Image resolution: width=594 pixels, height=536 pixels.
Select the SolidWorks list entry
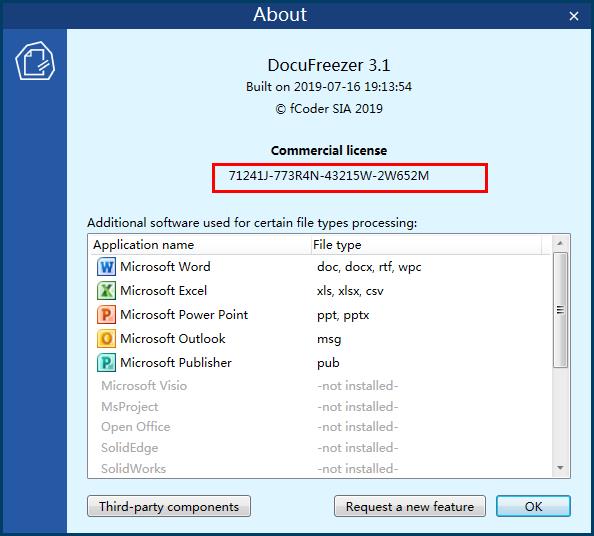click(320, 469)
